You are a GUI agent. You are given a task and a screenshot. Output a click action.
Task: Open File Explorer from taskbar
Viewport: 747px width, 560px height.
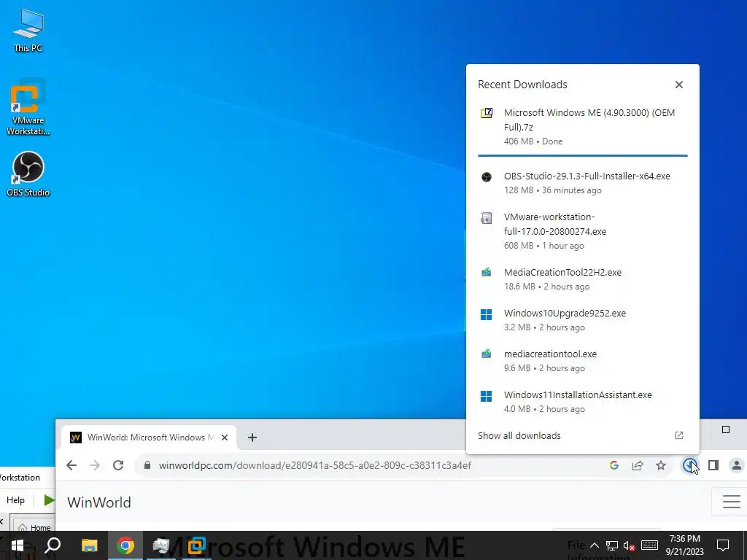pos(89,545)
